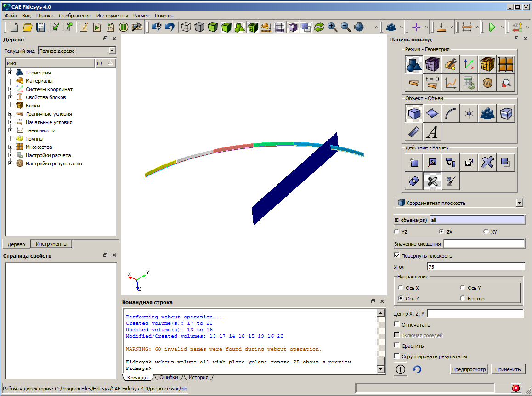Viewport: 532px width, 396px height.
Task: Enable Сгруппировать результаты checkbox
Action: point(396,356)
